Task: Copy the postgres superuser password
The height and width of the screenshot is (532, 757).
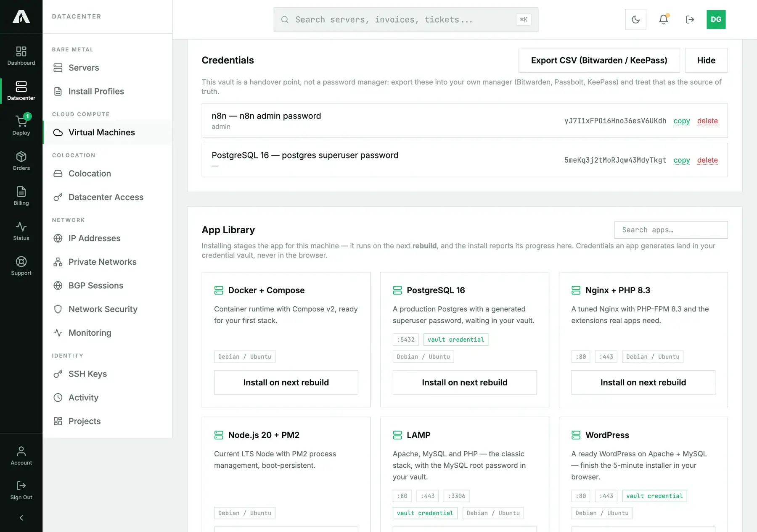Action: click(682, 160)
